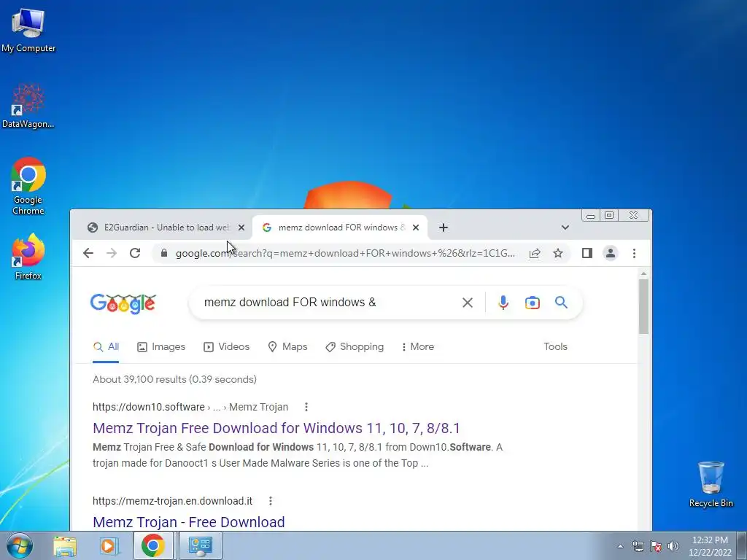
Task: Switch to Videos results
Action: point(226,346)
